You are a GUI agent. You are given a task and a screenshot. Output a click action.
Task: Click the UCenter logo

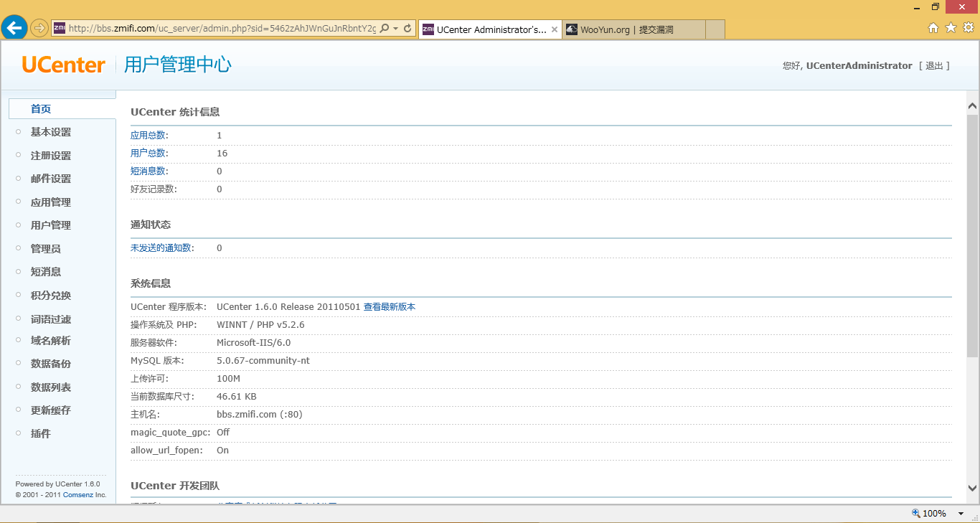[x=63, y=65]
